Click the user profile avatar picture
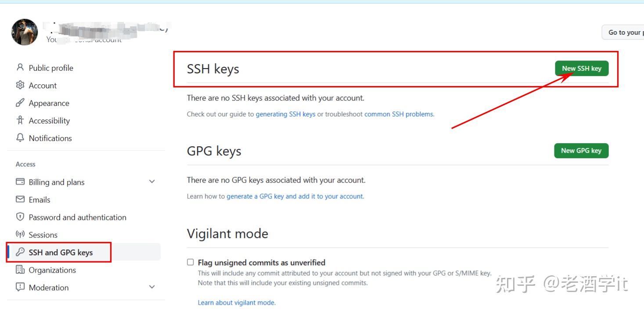644x310 pixels. [25, 32]
